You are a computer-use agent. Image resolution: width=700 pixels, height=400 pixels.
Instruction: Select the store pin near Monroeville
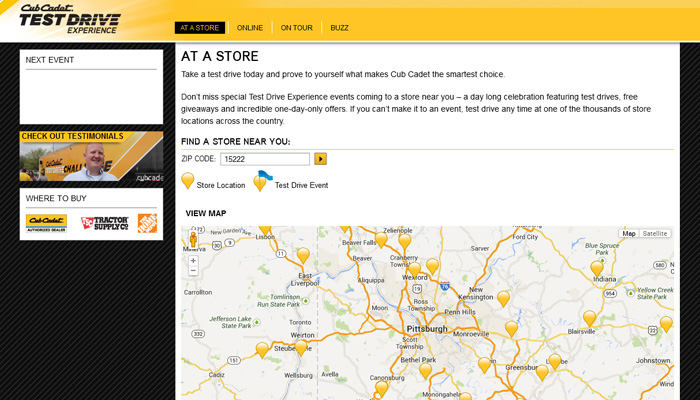(x=512, y=329)
